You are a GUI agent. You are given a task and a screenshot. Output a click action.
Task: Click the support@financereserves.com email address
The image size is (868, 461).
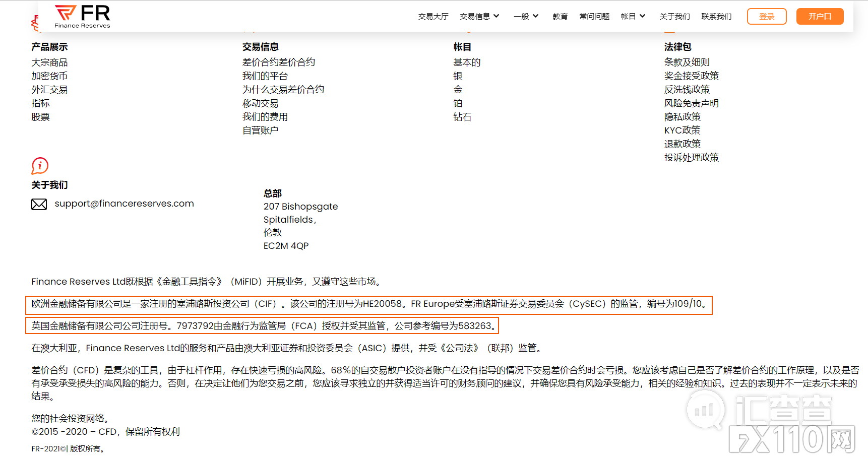tap(124, 204)
